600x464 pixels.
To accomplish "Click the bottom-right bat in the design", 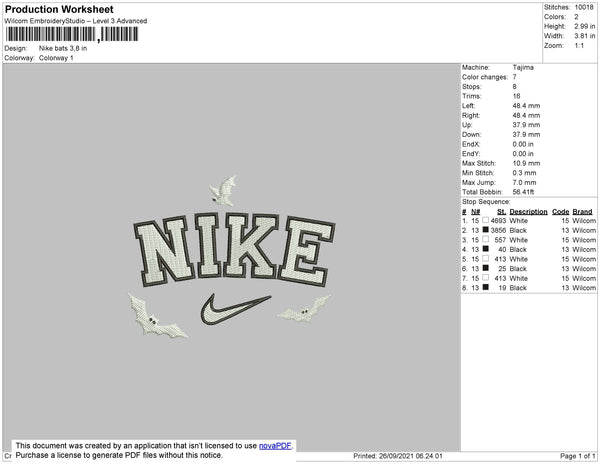I will 304,309.
